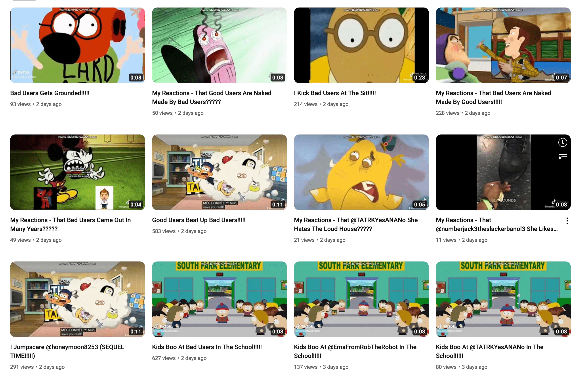This screenshot has width=588, height=371.
Task: Click My Reactions Good Users Are Naked title
Action: click(x=212, y=97)
